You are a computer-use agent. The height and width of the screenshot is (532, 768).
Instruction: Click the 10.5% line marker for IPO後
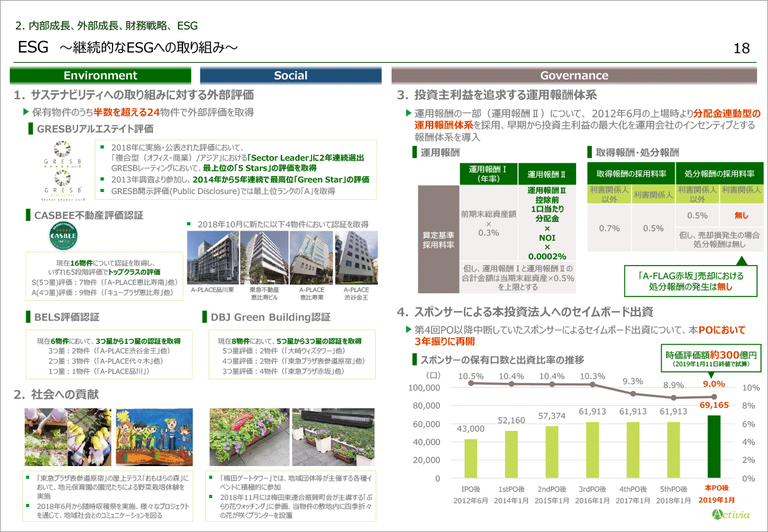[471, 383]
